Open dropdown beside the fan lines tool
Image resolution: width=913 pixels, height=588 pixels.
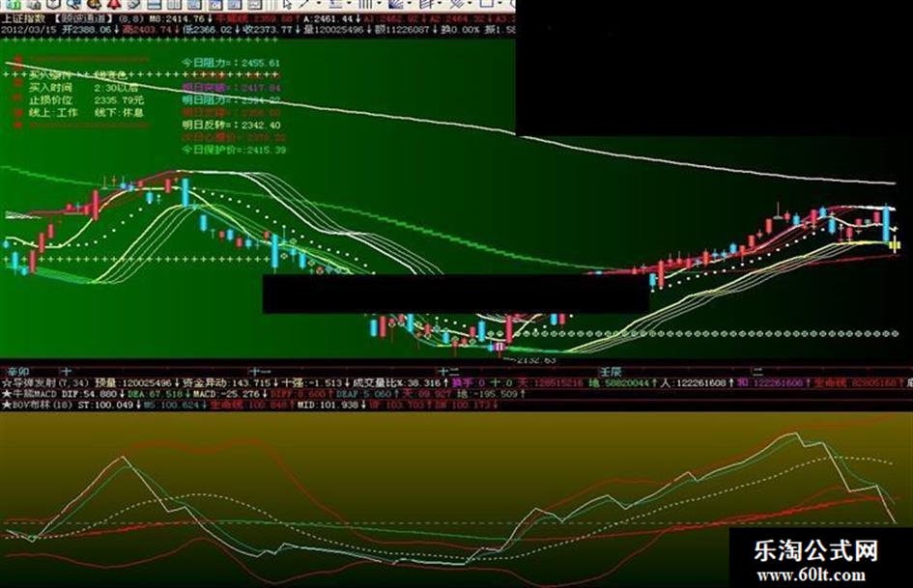point(410,4)
